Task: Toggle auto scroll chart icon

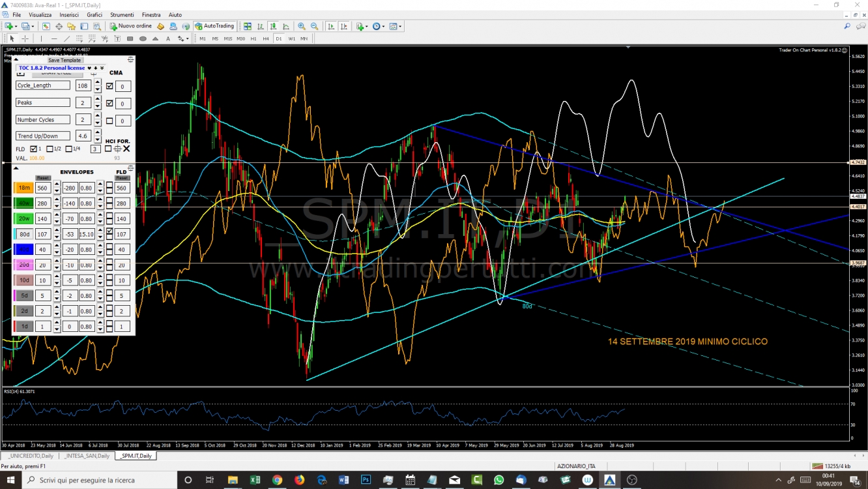Action: 331,26
